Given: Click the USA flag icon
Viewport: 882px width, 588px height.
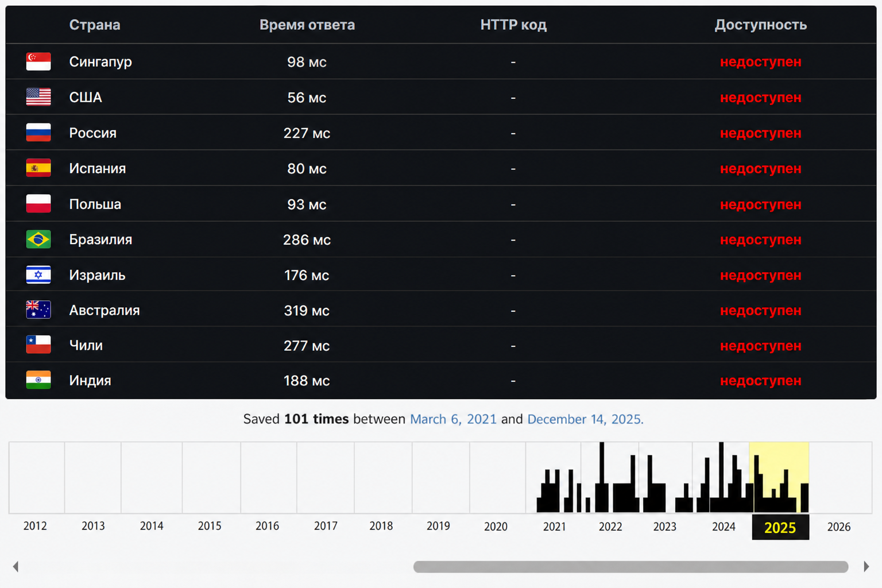Looking at the screenshot, I should [38, 97].
